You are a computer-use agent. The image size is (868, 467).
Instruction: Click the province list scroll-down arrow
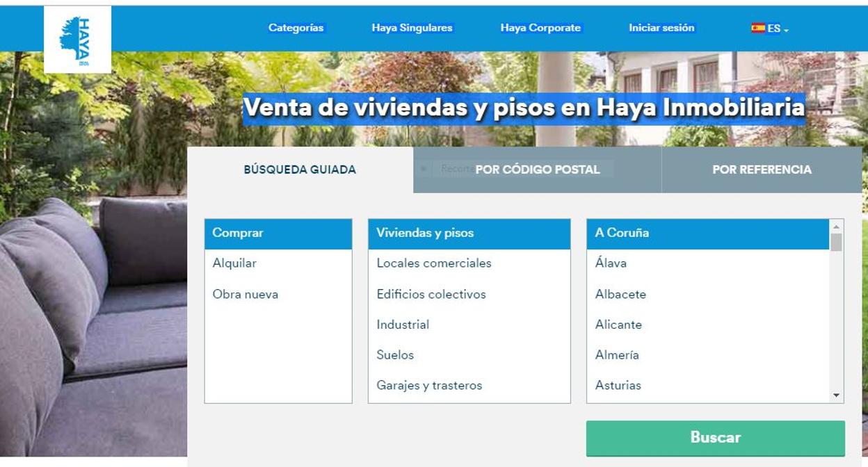(x=836, y=395)
